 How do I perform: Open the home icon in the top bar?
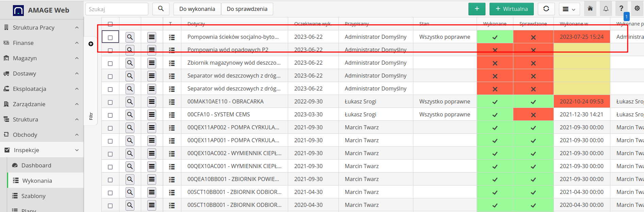[590, 9]
